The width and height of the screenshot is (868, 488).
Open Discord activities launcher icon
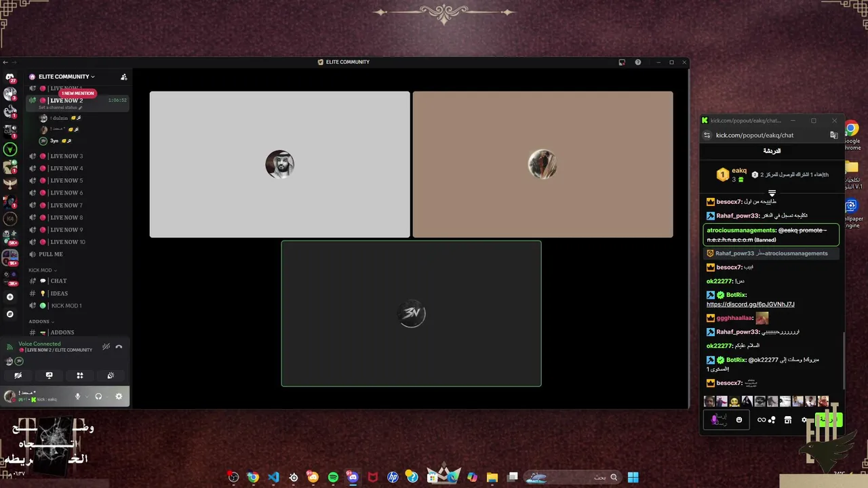[x=80, y=375]
